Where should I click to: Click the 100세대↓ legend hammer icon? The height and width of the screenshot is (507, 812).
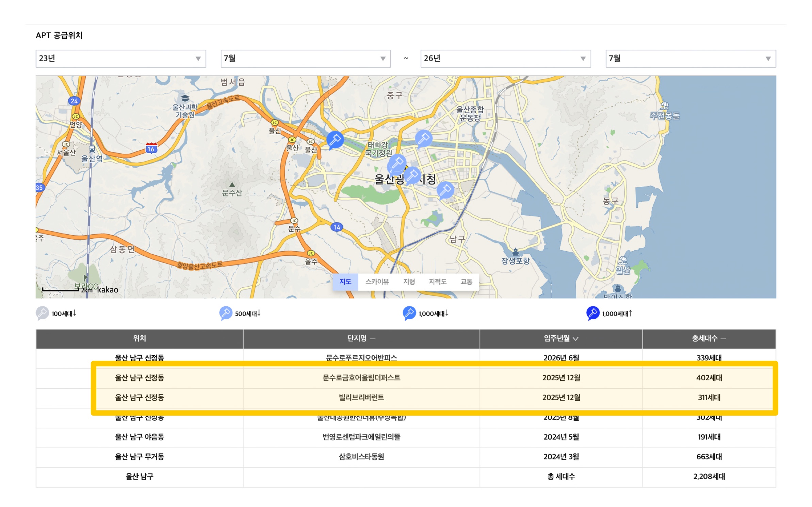(42, 313)
